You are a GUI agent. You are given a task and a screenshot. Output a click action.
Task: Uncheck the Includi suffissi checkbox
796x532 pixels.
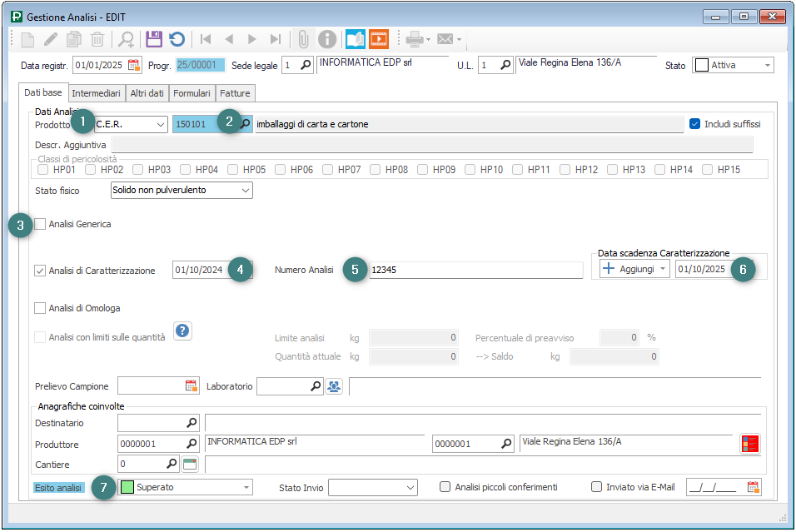point(695,124)
